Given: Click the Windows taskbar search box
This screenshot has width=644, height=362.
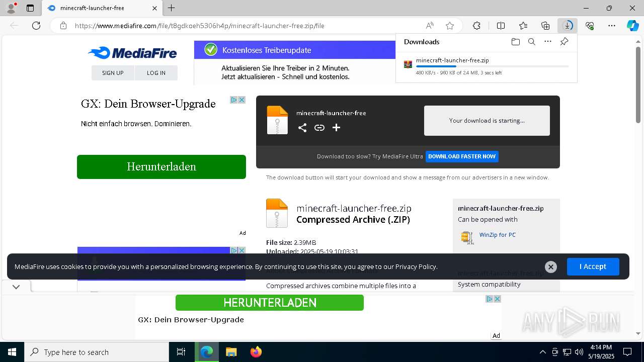Looking at the screenshot, I should pos(97,352).
